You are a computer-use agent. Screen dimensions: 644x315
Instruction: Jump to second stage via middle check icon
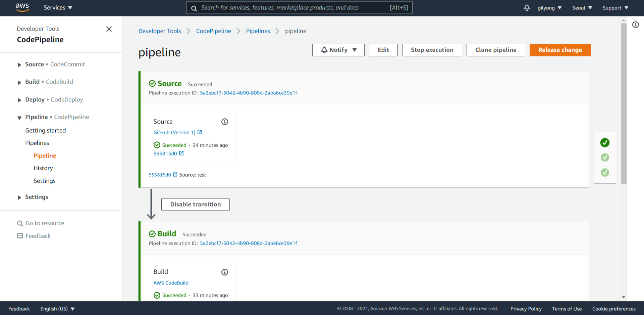pos(605,157)
